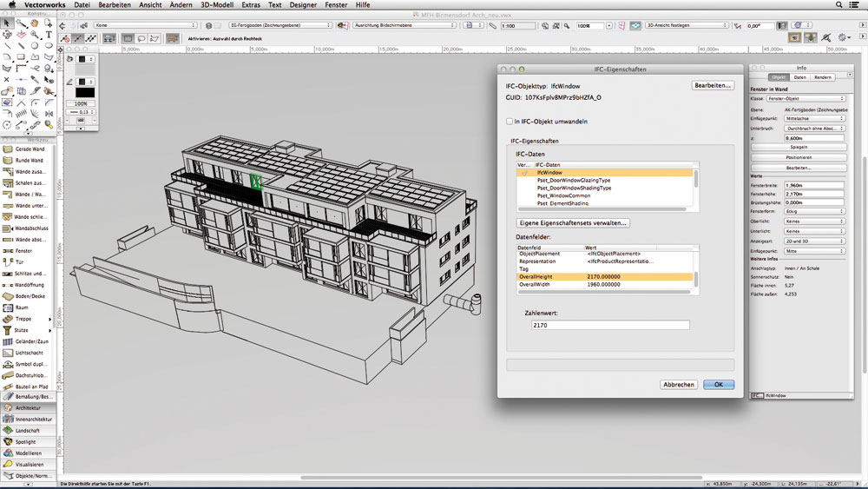Choose the Gerade Wand wall tool

point(29,149)
